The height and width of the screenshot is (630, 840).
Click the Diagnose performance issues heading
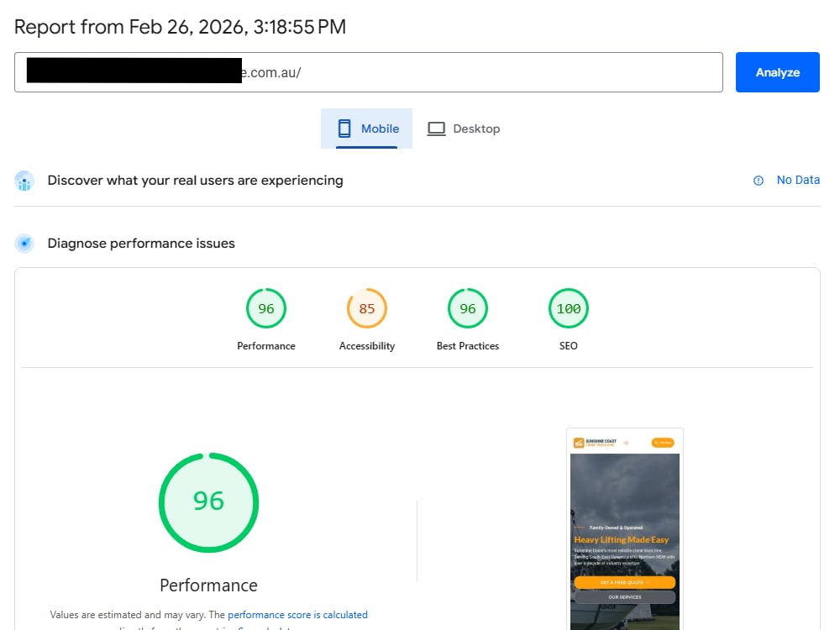(141, 244)
